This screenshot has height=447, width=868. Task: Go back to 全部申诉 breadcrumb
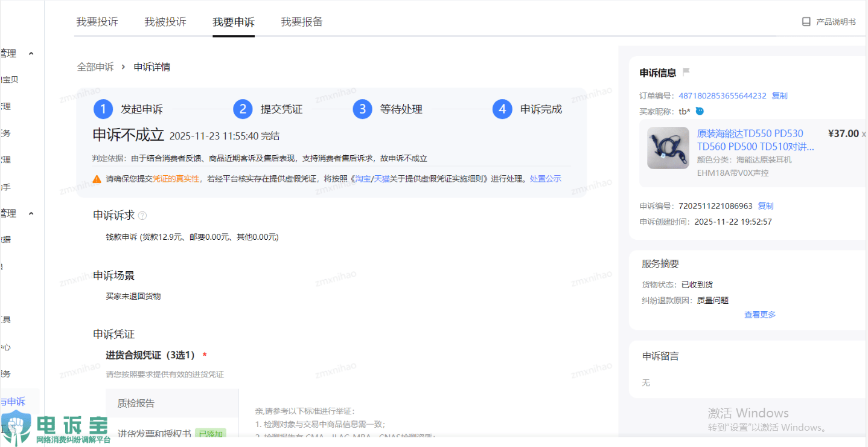tap(95, 67)
